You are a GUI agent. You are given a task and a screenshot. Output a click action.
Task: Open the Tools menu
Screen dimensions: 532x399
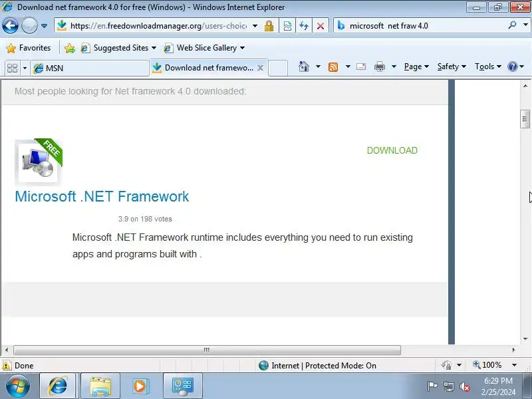[488, 66]
